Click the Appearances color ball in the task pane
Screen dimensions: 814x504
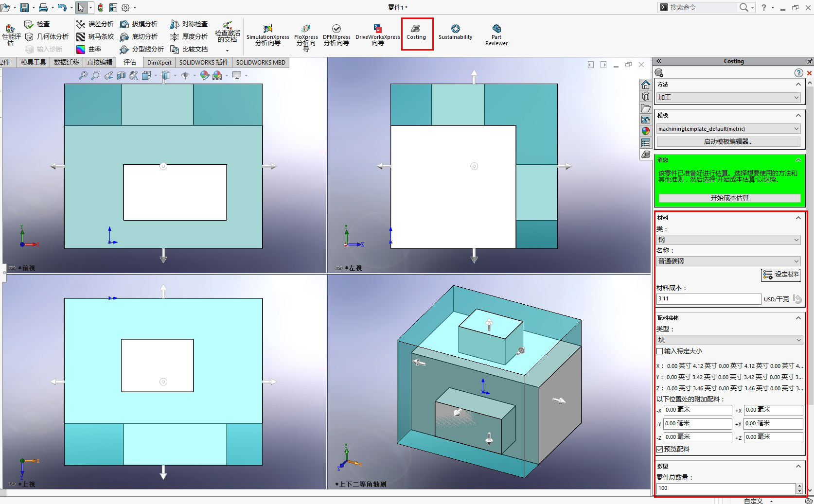tap(646, 131)
